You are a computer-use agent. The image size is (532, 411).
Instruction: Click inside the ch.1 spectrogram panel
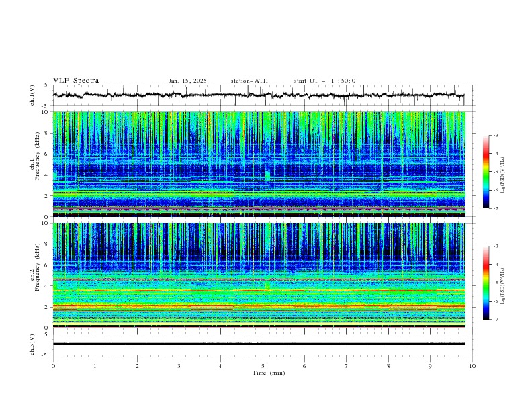(259, 164)
